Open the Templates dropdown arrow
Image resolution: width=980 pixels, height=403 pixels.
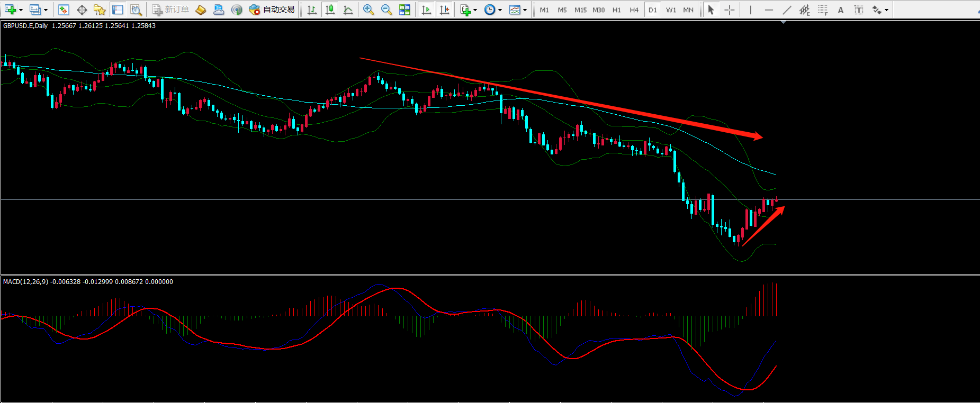click(525, 10)
